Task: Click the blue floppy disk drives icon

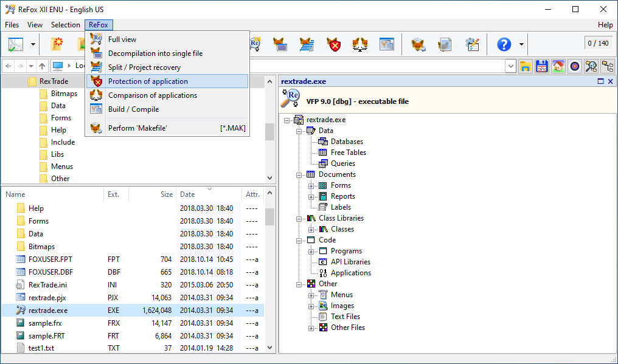Action: 542,66
